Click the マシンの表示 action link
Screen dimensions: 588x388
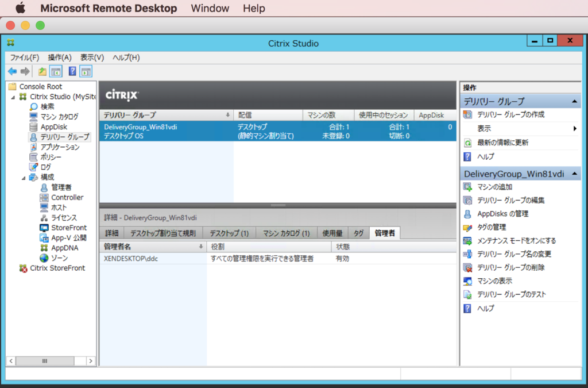[x=494, y=281]
